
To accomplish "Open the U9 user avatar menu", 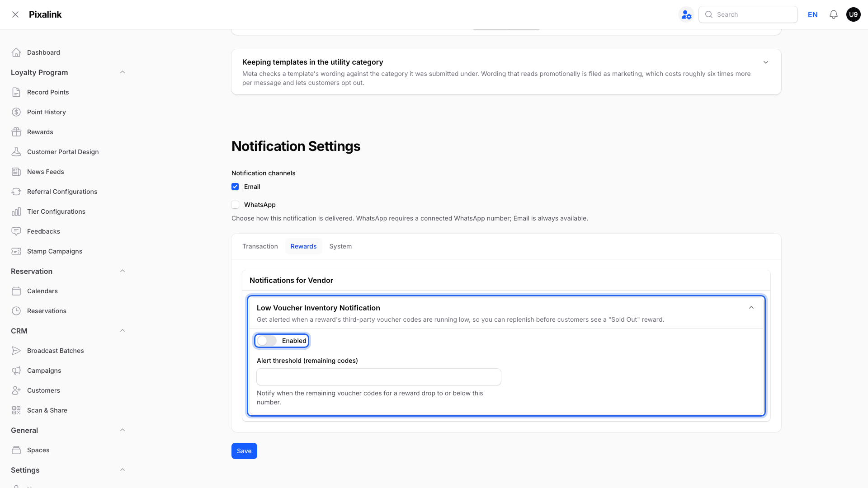I will pos(854,14).
